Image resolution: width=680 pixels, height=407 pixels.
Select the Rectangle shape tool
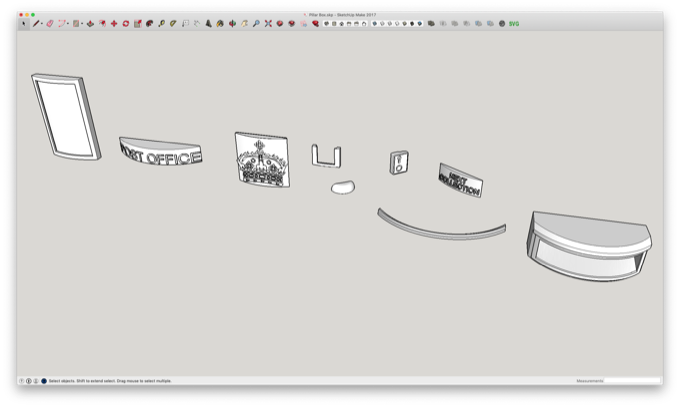point(76,24)
